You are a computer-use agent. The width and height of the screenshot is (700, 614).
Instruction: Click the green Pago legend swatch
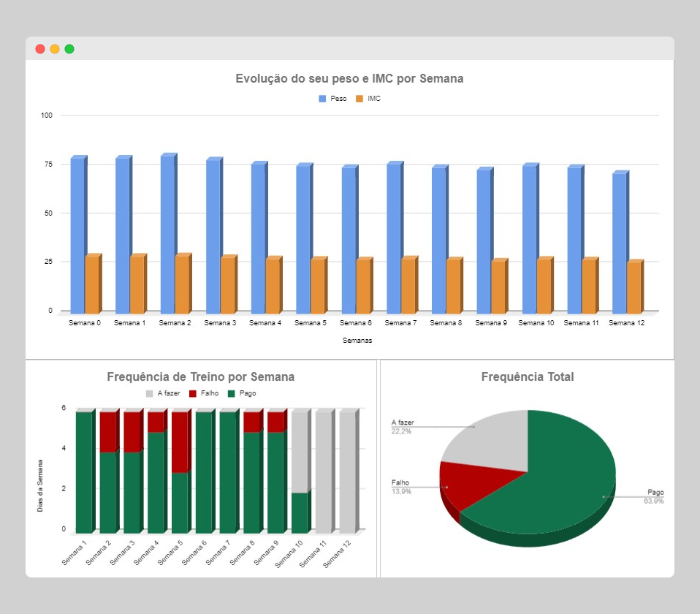pyautogui.click(x=232, y=393)
